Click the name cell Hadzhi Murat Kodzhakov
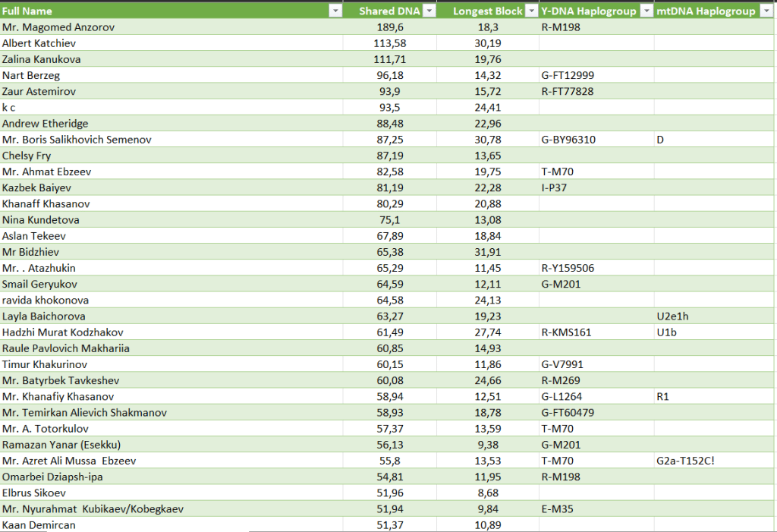Screen dimensions: 777x532 [63, 332]
